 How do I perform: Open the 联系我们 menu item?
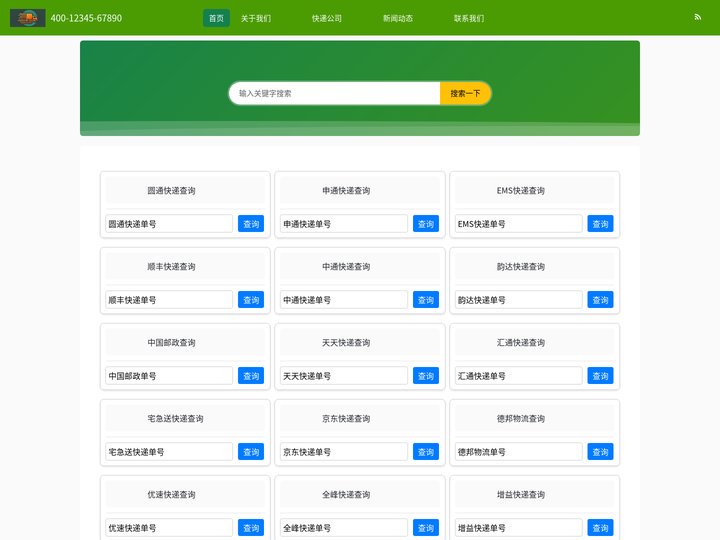(x=469, y=18)
